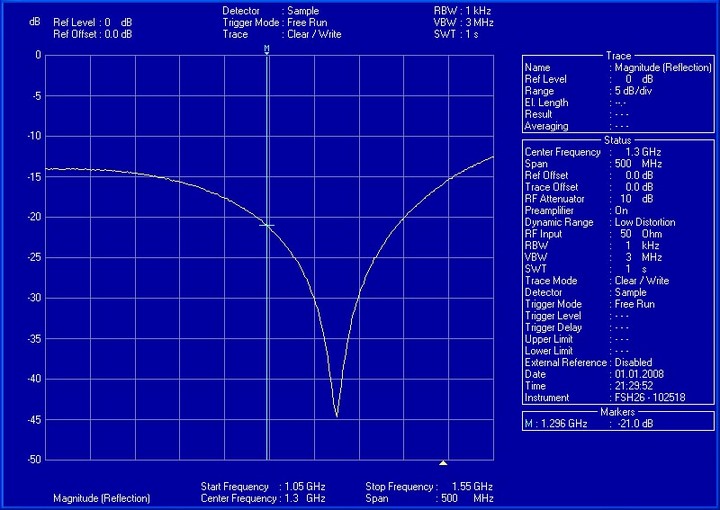Click the 'Trace' panel title
Screen dimensions: 720x510
tap(618, 56)
